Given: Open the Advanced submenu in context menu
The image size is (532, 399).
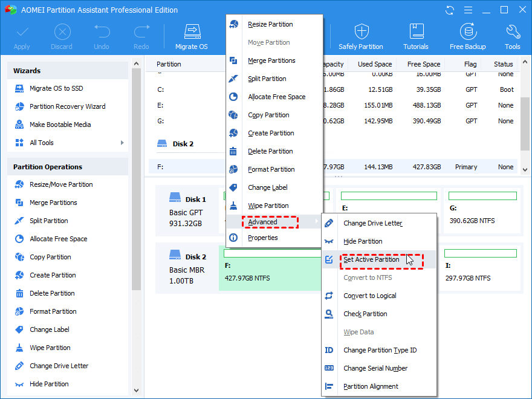Looking at the screenshot, I should [263, 222].
